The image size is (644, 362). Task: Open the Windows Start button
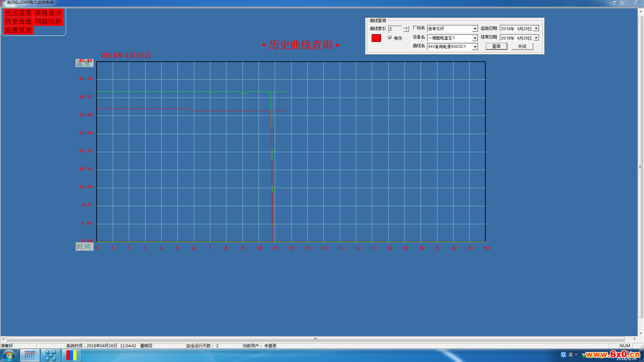coord(9,355)
